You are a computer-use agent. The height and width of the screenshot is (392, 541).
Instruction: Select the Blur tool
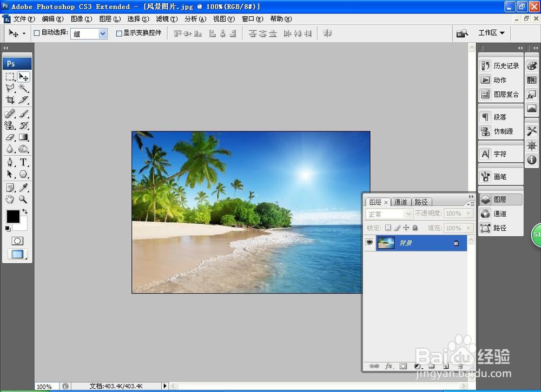[10, 149]
